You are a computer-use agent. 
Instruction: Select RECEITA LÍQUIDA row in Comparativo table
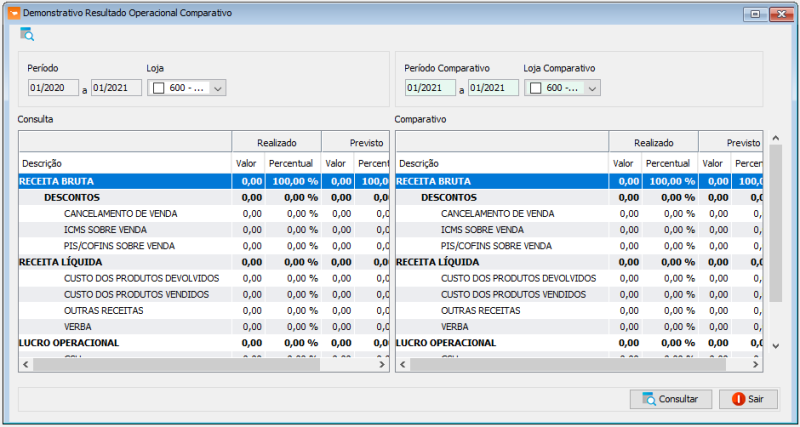579,262
